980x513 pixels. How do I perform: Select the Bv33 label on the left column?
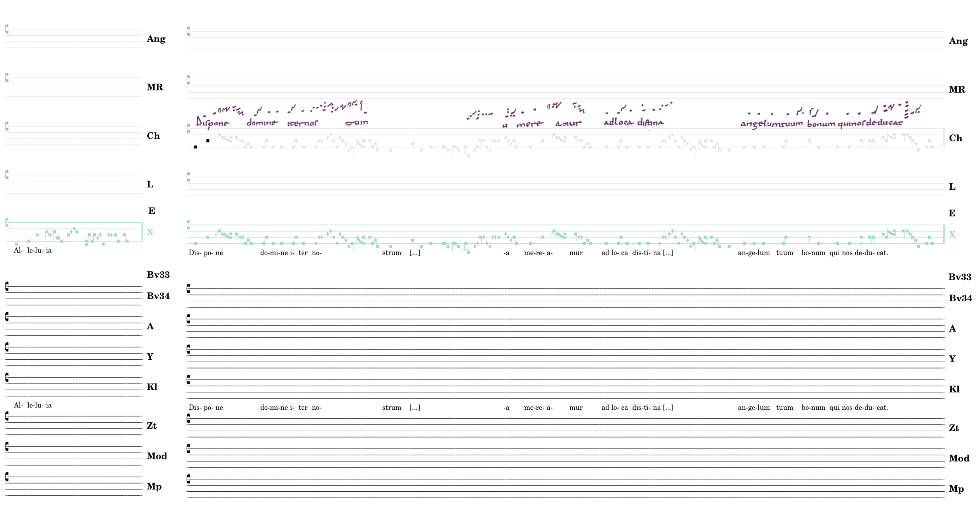point(158,275)
